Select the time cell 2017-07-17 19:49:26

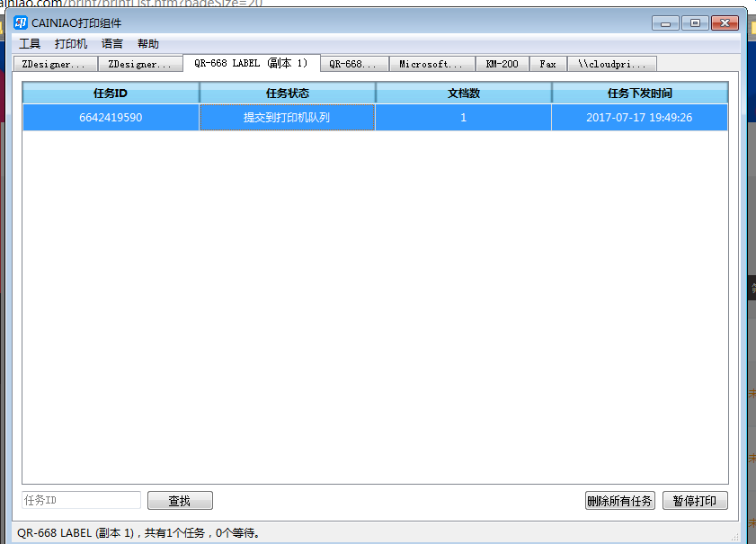640,117
